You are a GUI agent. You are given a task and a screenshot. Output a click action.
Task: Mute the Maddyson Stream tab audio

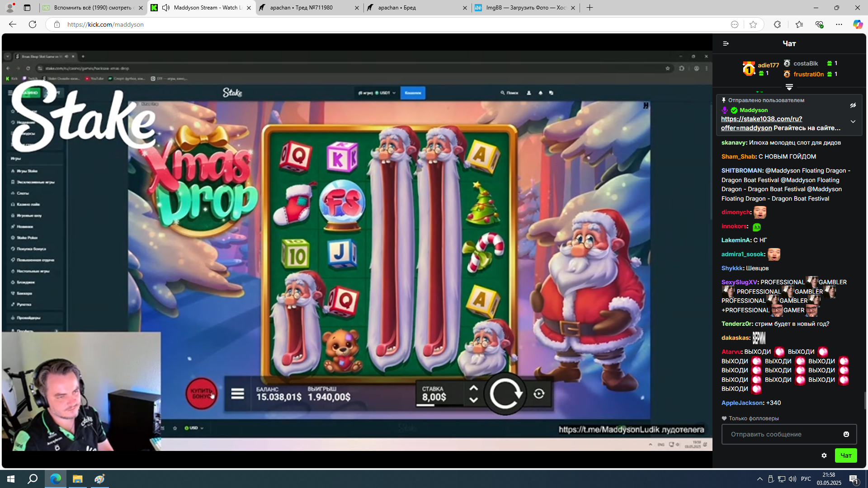(166, 8)
